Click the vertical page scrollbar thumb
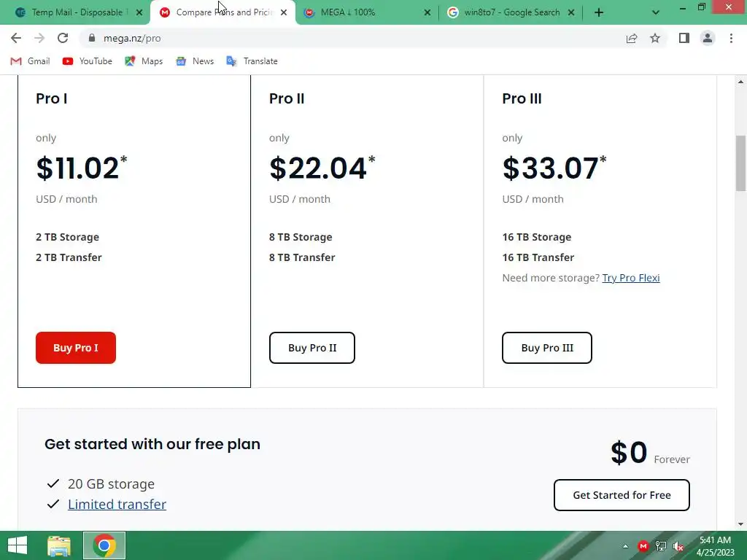The width and height of the screenshot is (747, 560). click(740, 160)
